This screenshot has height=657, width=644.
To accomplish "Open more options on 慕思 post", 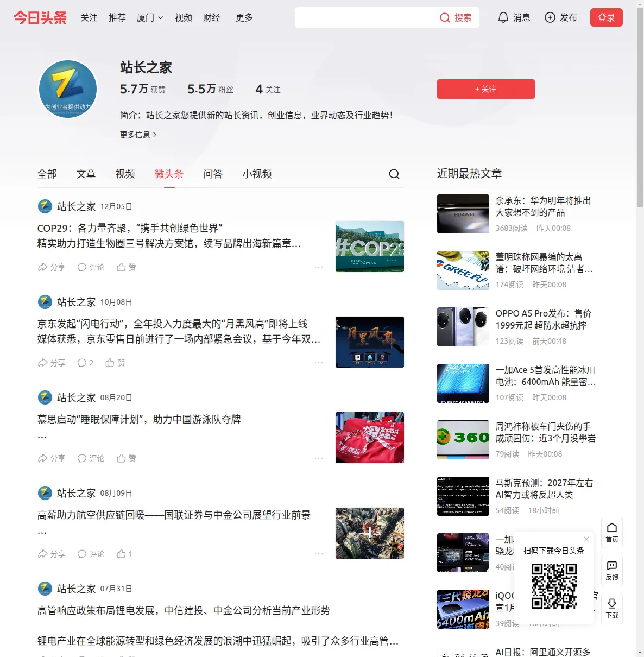I will (319, 458).
